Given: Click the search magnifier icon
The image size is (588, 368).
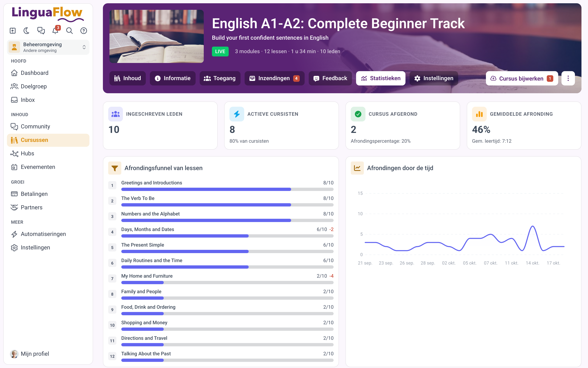Looking at the screenshot, I should pos(69,31).
